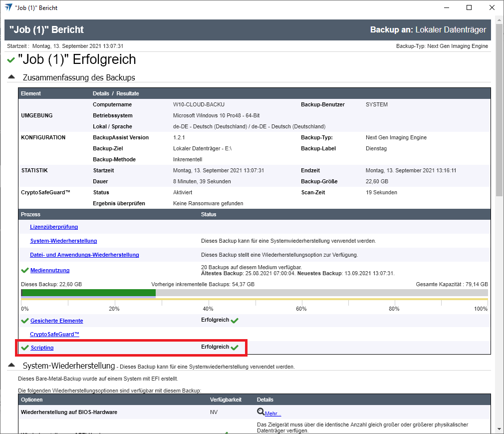Screen dimensions: 504x434
Task: Click the BackupAssist app icon in title bar
Action: [8, 7]
